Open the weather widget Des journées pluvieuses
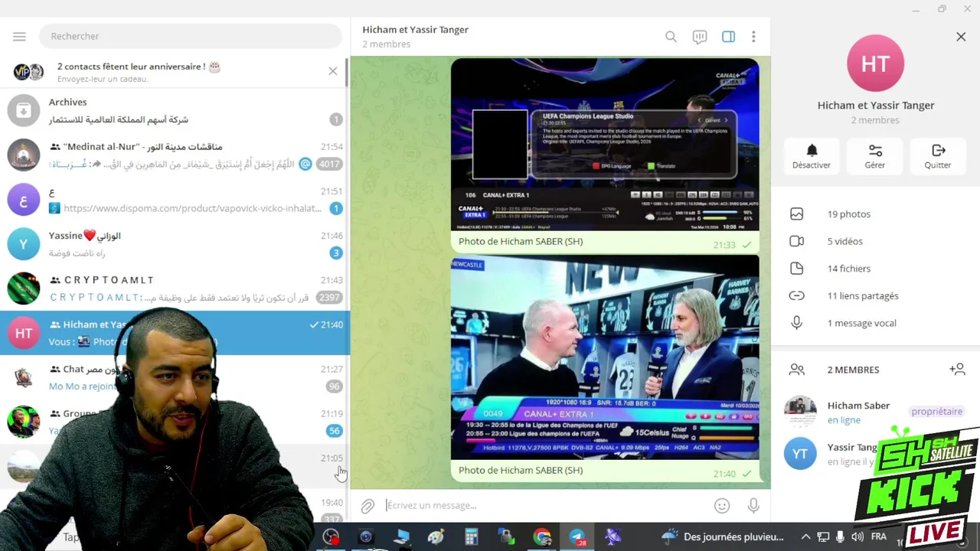This screenshot has height=551, width=980. 724,536
